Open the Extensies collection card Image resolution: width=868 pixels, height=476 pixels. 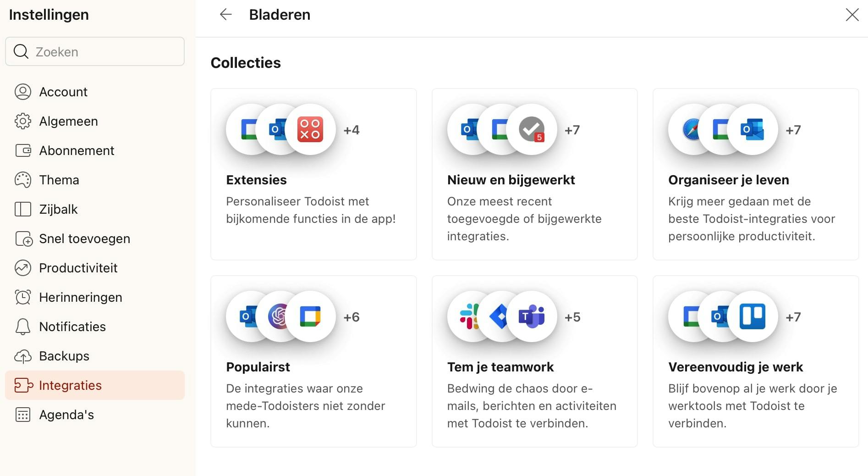[313, 174]
